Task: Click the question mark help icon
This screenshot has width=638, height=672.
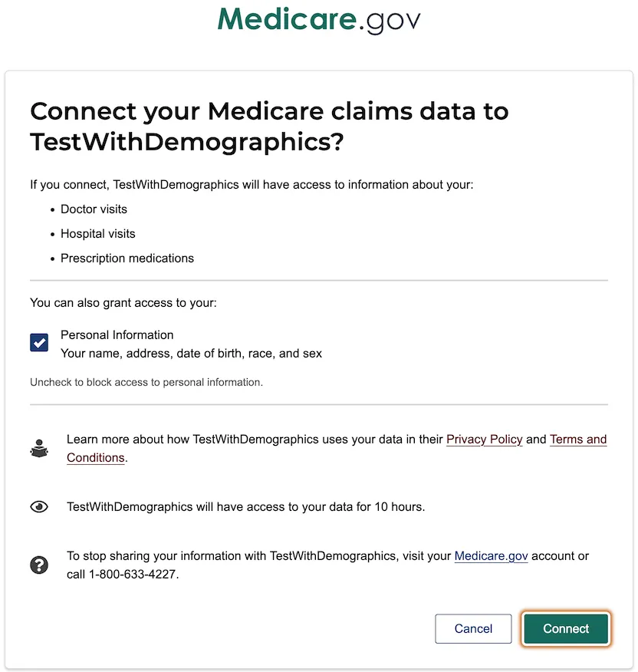Action: [x=39, y=565]
